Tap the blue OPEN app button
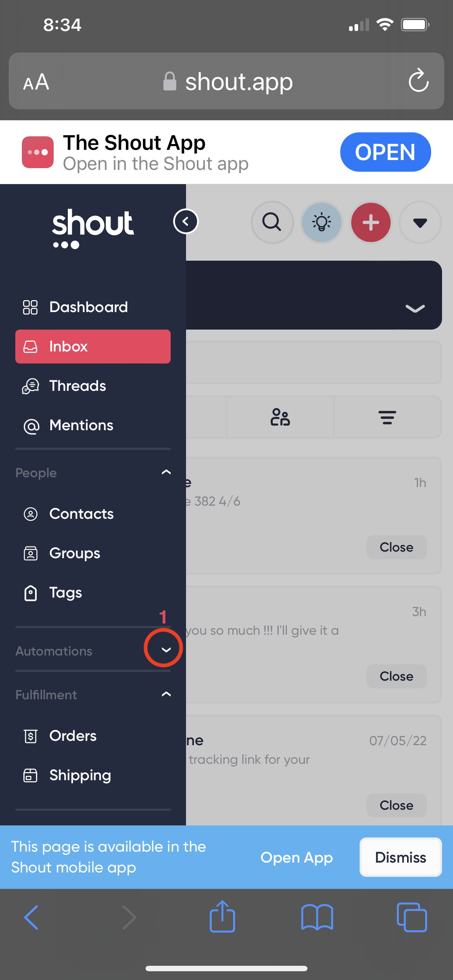Screen dimensions: 453x980 (x=385, y=152)
